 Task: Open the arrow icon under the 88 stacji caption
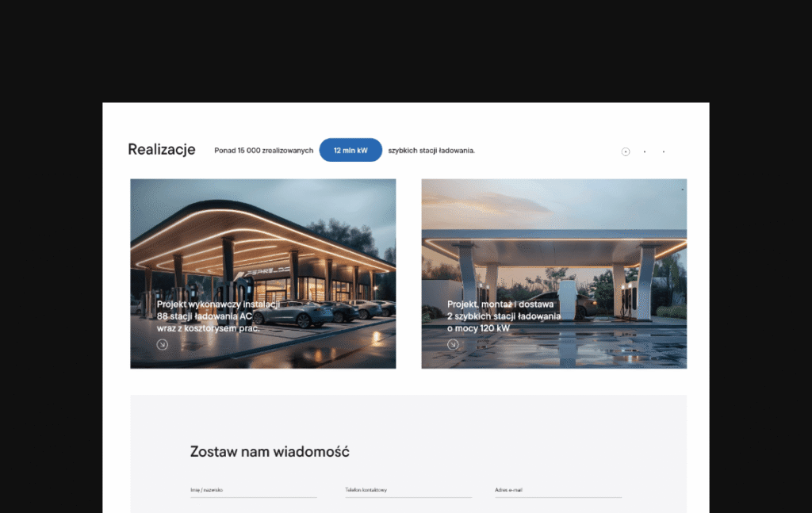162,344
